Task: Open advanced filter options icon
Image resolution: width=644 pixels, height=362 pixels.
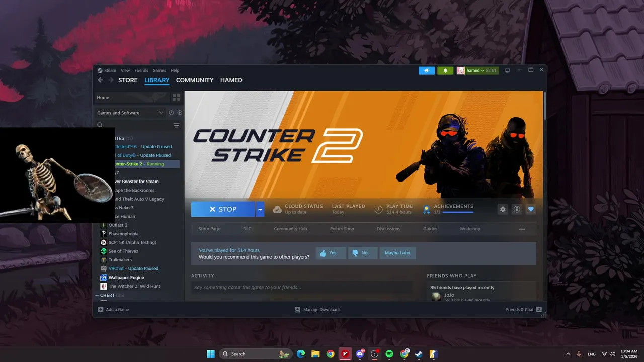Action: 176,125
